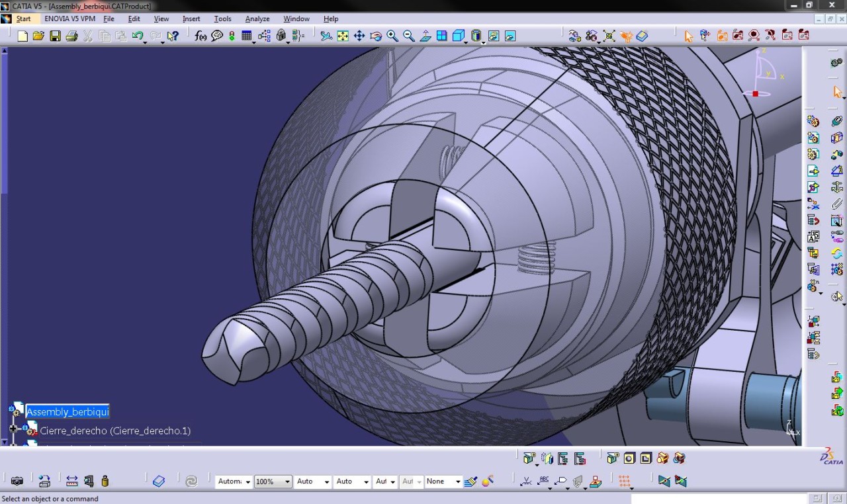This screenshot has width=847, height=504.
Task: Click the Capture camera icon
Action: click(17, 482)
